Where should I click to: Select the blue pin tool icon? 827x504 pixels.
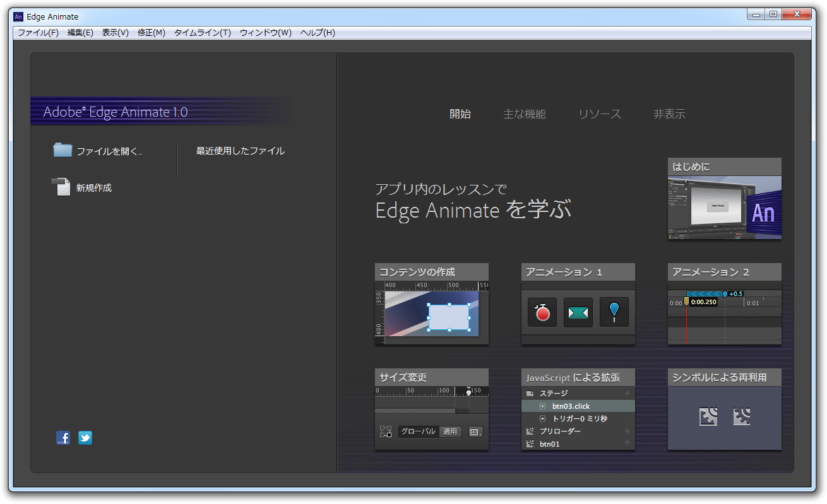point(614,312)
